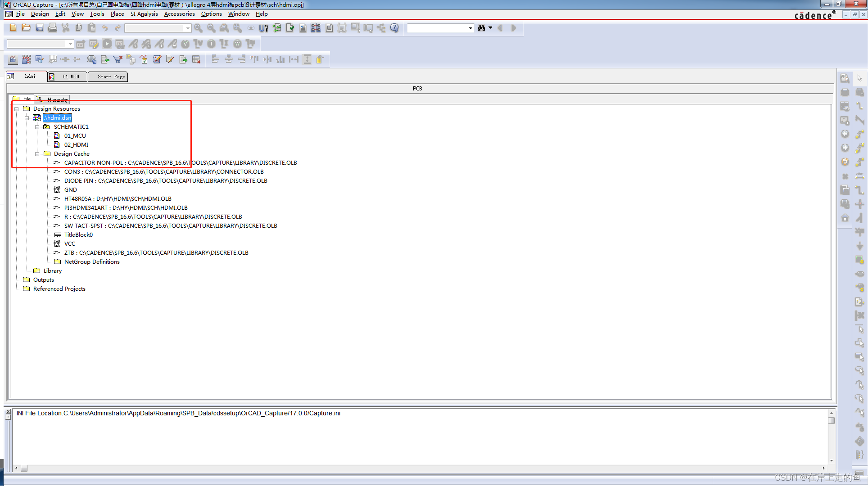The height and width of the screenshot is (486, 868).
Task: Open the search field dropdown arrow
Action: pos(470,28)
